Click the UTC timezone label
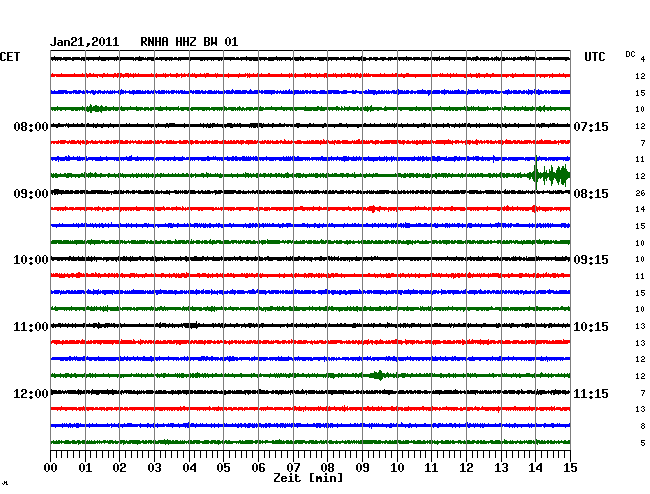This screenshot has height=494, width=650. click(x=595, y=57)
